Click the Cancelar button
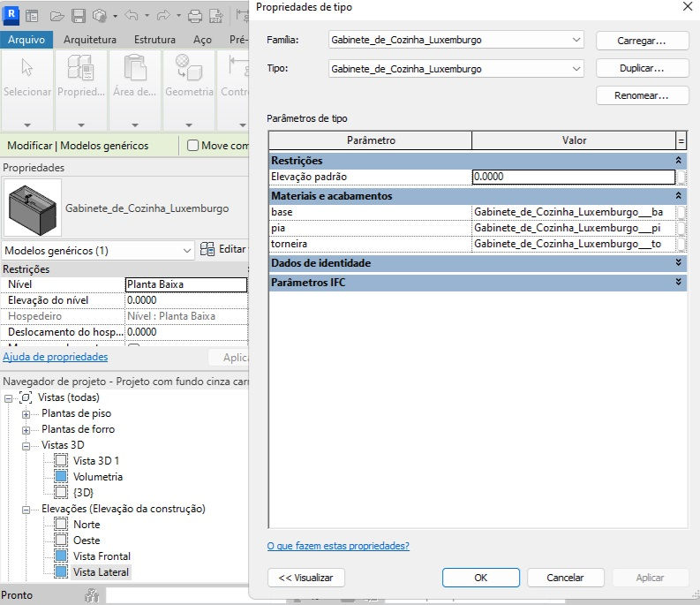 565,578
